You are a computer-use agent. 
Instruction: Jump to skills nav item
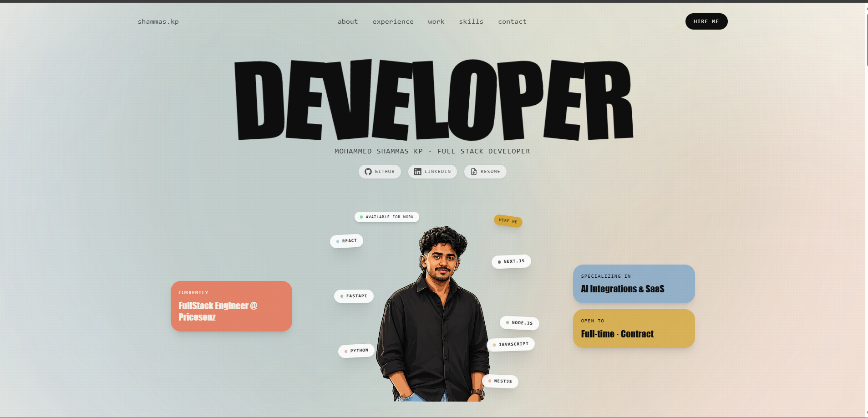click(x=471, y=21)
